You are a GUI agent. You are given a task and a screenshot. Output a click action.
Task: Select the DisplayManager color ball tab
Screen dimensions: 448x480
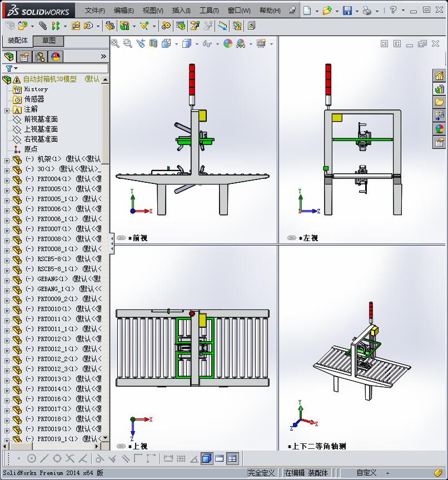click(56, 57)
